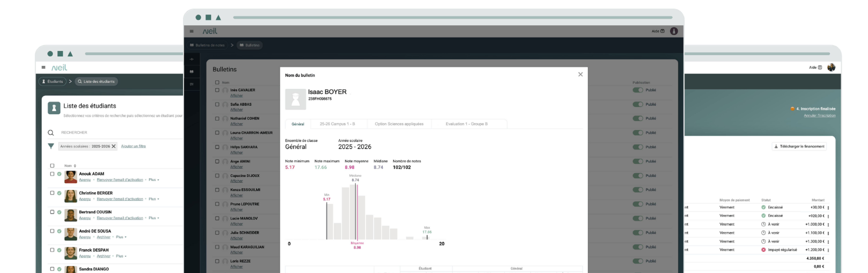
Task: Close the Nom du bulletin dialog
Action: point(580,74)
